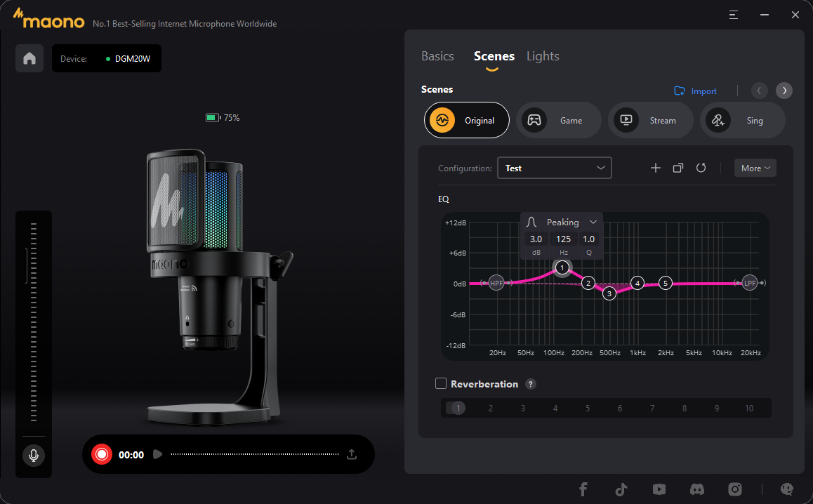
Task: Open the Configuration Test dropdown
Action: [554, 168]
